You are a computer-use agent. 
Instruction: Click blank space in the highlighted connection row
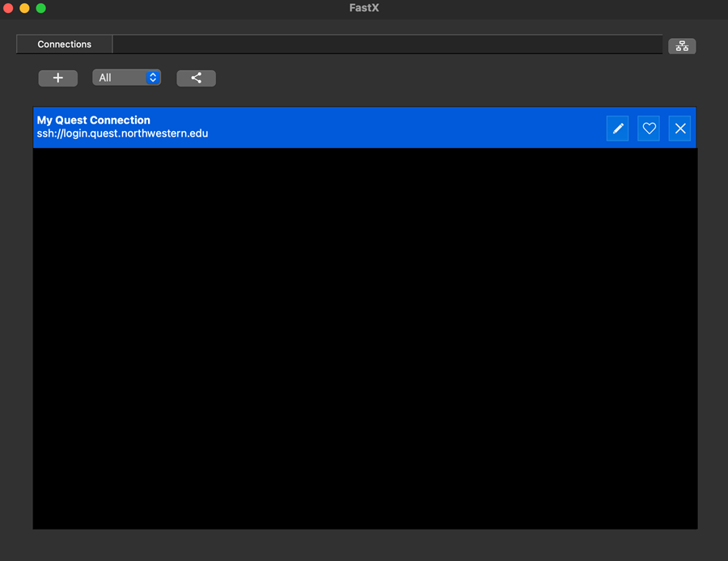pos(404,128)
